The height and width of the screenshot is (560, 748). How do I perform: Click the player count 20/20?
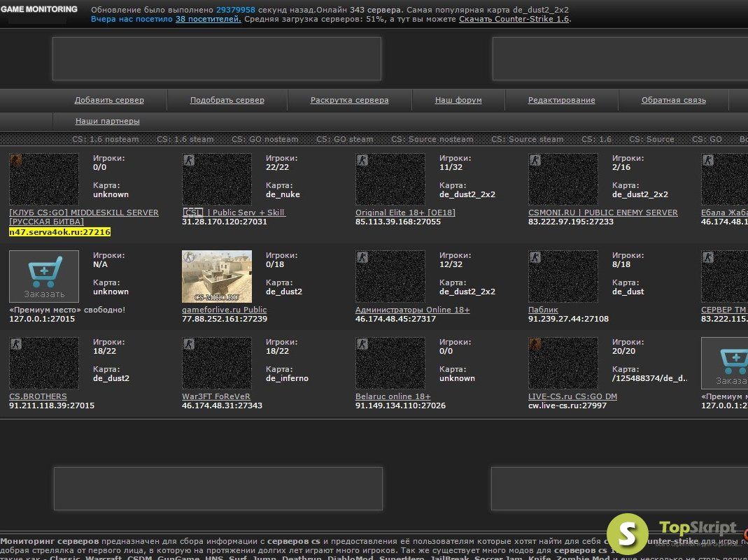pyautogui.click(x=622, y=351)
